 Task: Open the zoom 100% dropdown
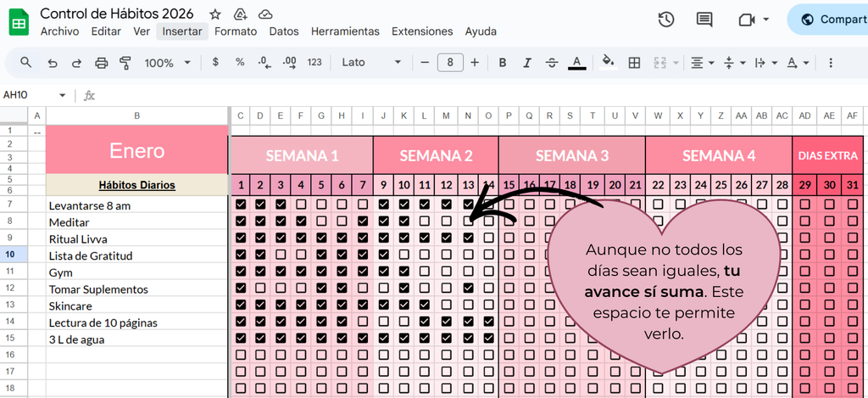(x=167, y=63)
